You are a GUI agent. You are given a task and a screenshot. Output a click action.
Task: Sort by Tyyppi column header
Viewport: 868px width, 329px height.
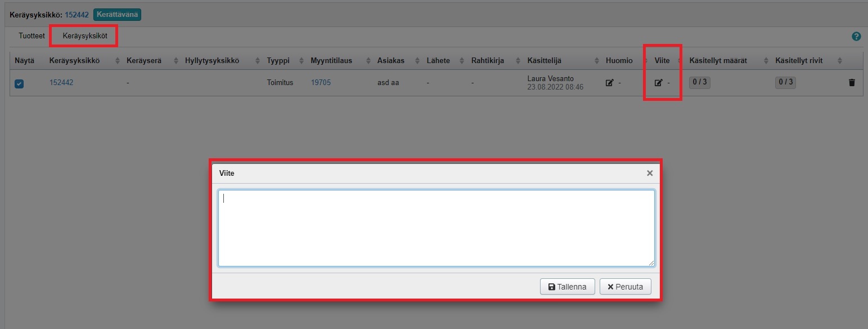pos(278,60)
